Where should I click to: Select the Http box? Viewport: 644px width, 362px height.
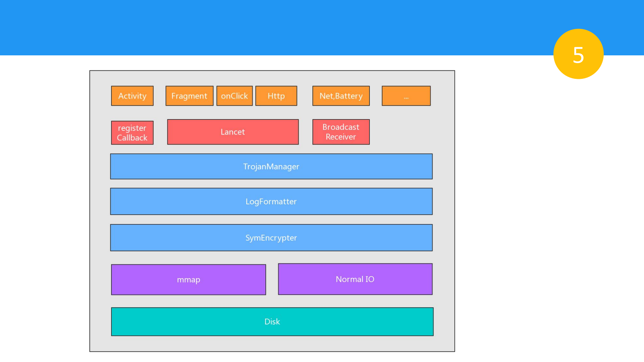(276, 96)
